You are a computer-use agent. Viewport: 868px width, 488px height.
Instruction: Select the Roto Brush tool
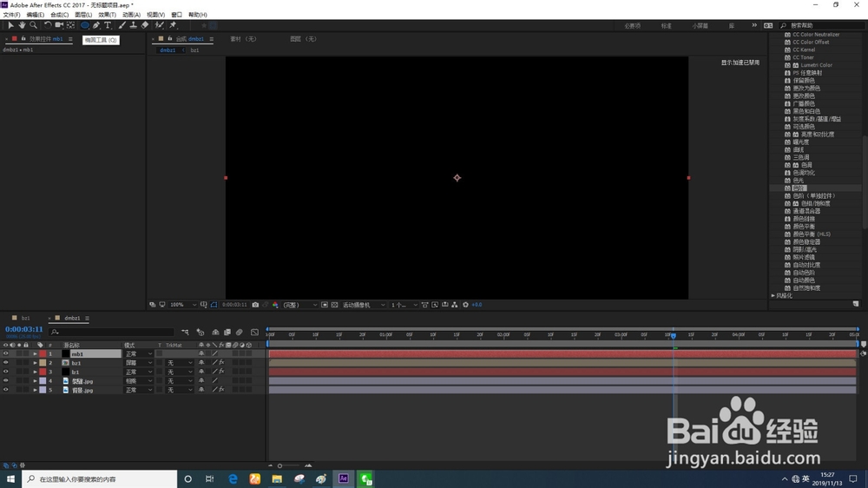(x=160, y=25)
